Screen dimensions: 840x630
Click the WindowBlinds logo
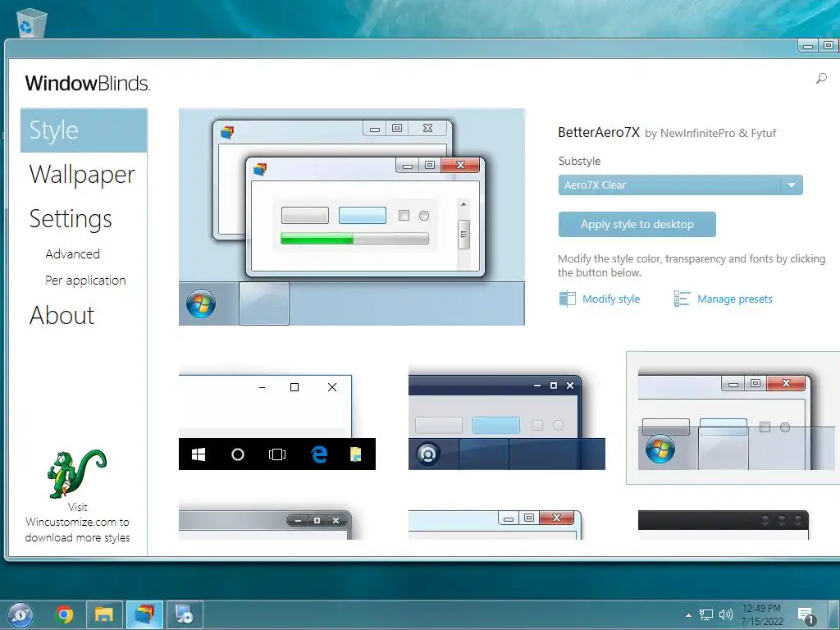[x=87, y=83]
